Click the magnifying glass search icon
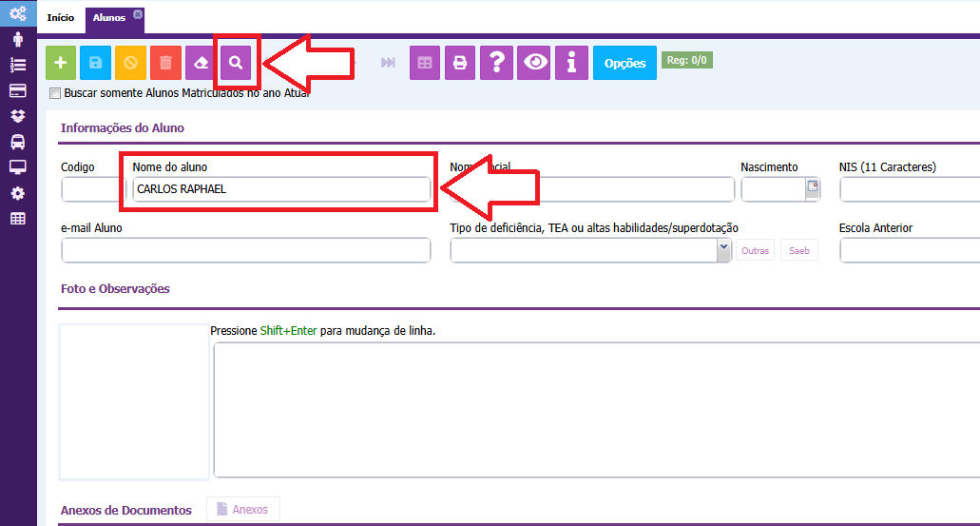This screenshot has width=980, height=526. [237, 63]
